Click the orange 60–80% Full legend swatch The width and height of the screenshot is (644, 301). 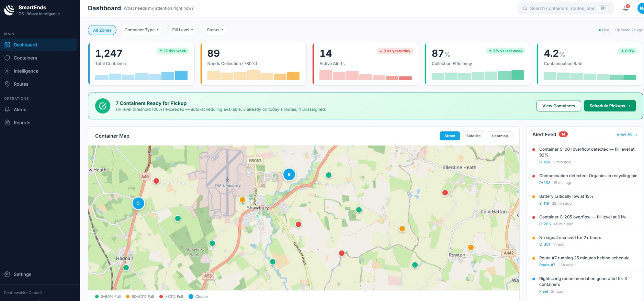(128, 297)
